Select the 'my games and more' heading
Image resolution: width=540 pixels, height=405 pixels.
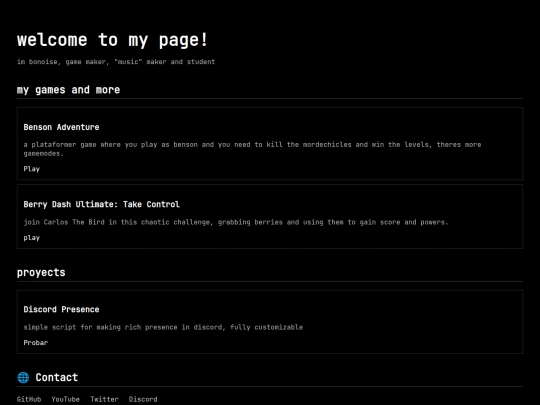(x=69, y=90)
